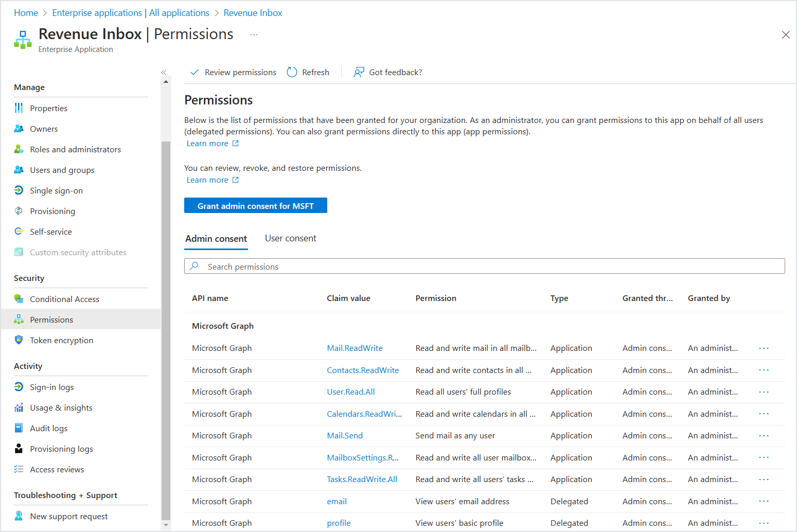The width and height of the screenshot is (797, 532).
Task: Open the ellipsis menu beside page title
Action: pyautogui.click(x=254, y=34)
